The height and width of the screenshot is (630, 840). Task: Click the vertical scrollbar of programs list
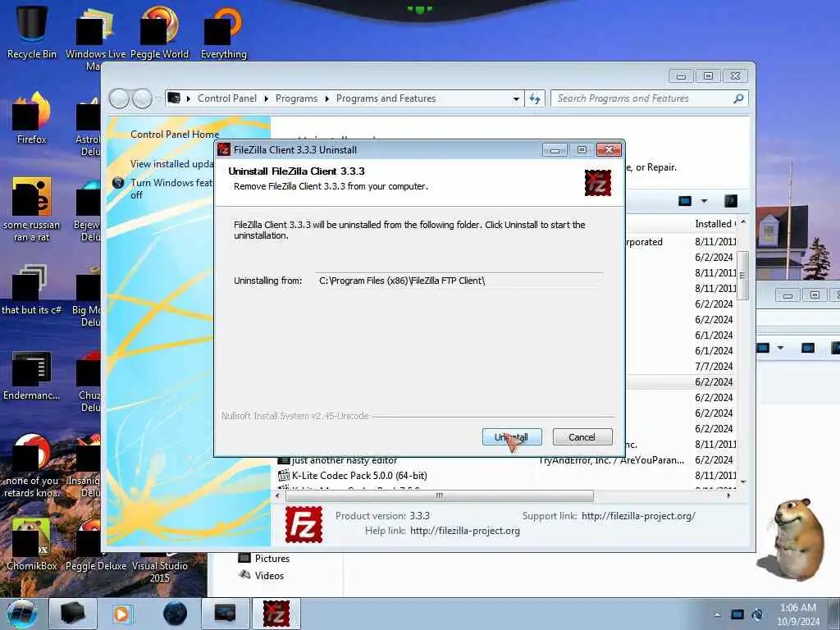pos(742,276)
